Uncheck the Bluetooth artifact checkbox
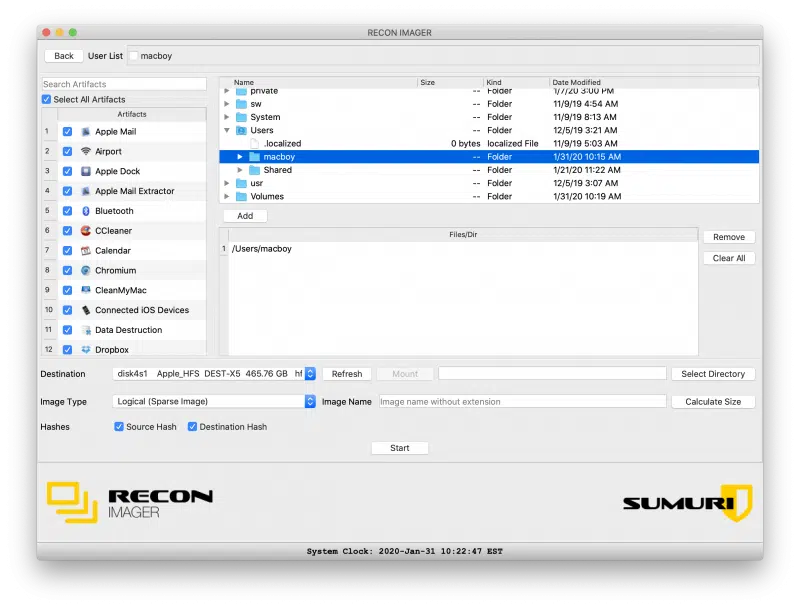 click(x=67, y=211)
